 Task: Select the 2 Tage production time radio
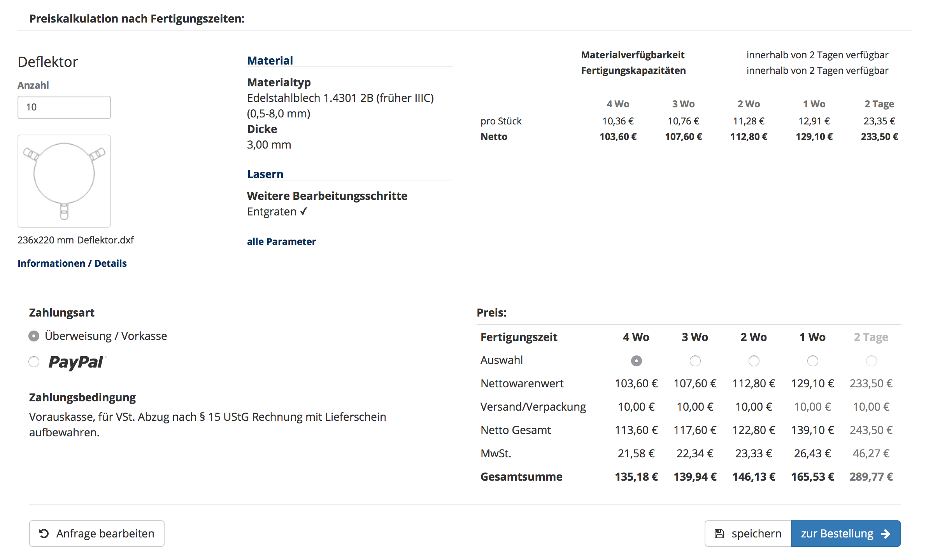(871, 361)
